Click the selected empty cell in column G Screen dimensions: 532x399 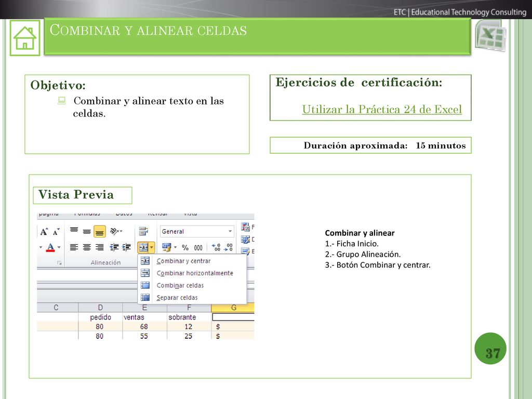[233, 317]
